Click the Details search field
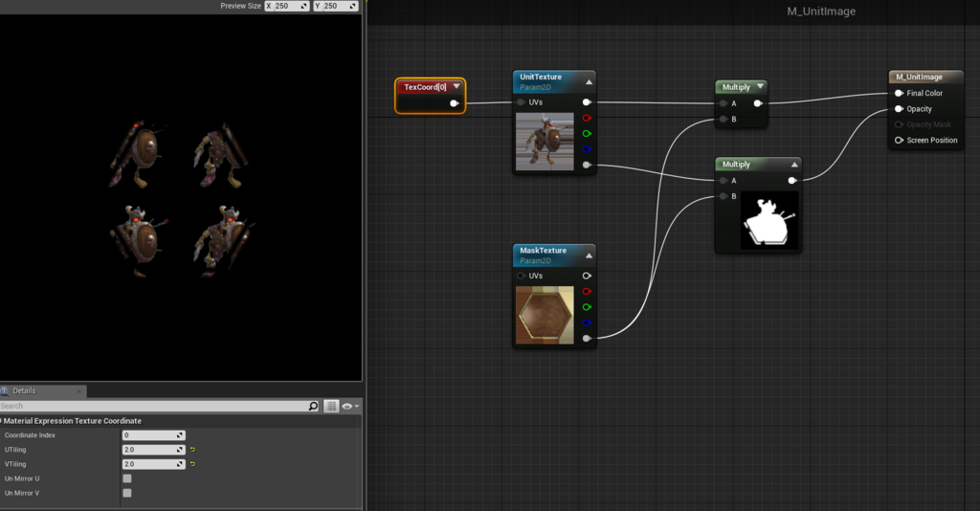 tap(154, 406)
